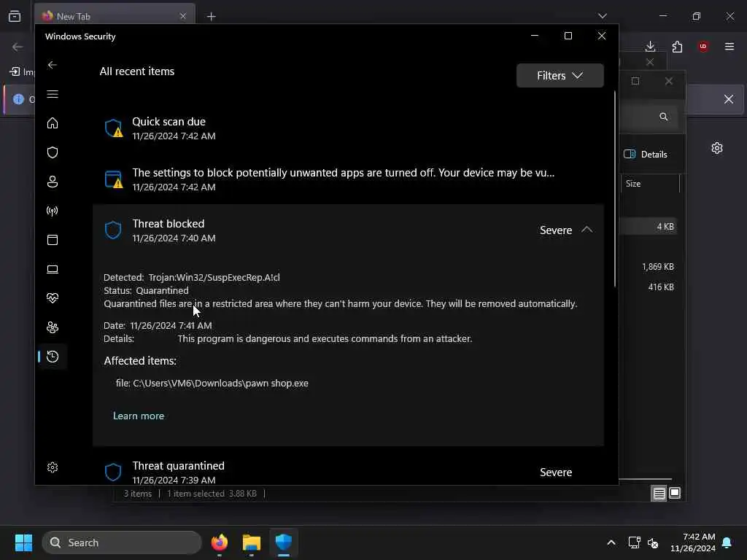Open New Tab page settings gear
The height and width of the screenshot is (560, 747).
(717, 148)
